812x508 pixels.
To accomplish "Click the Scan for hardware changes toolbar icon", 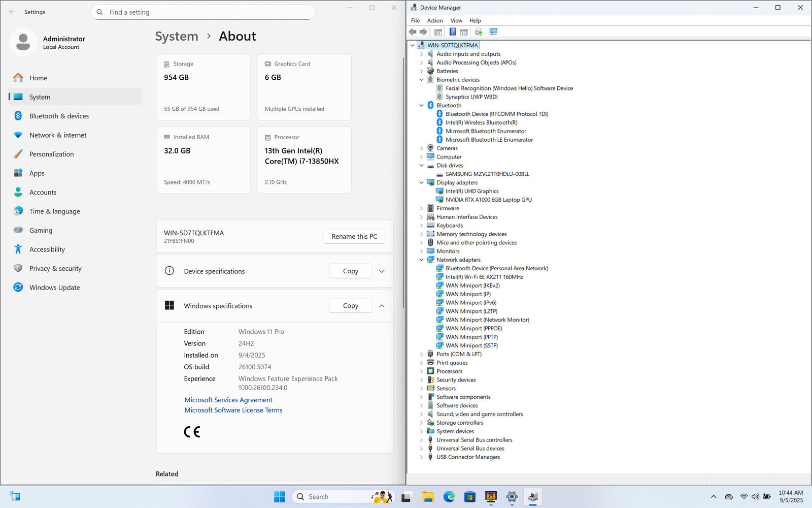I will (493, 32).
